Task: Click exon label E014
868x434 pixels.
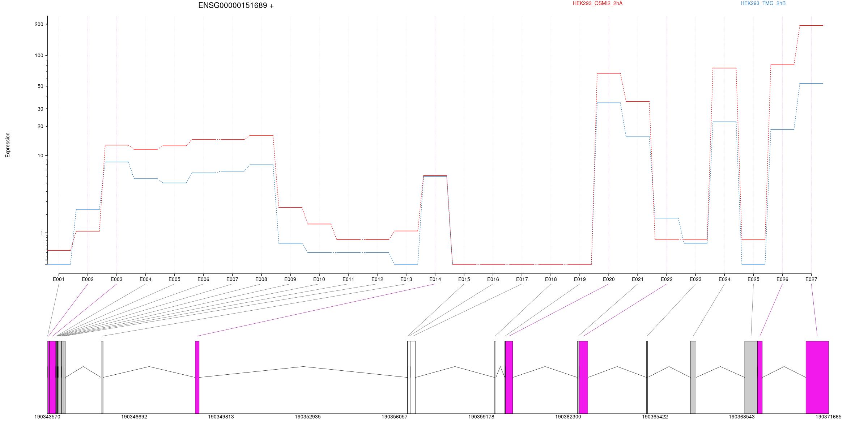Action: tap(435, 279)
